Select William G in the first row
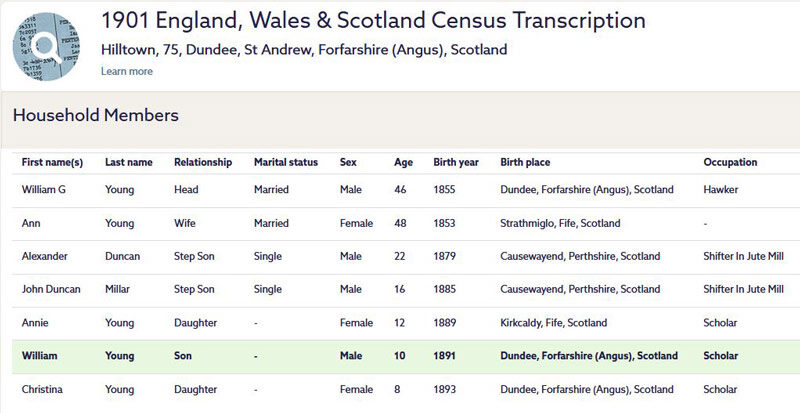 pos(47,190)
